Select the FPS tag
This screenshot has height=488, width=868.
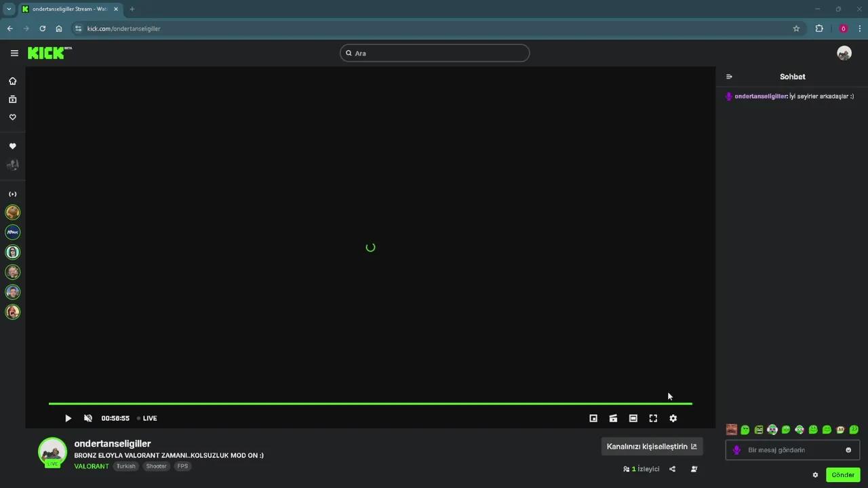[x=182, y=466]
